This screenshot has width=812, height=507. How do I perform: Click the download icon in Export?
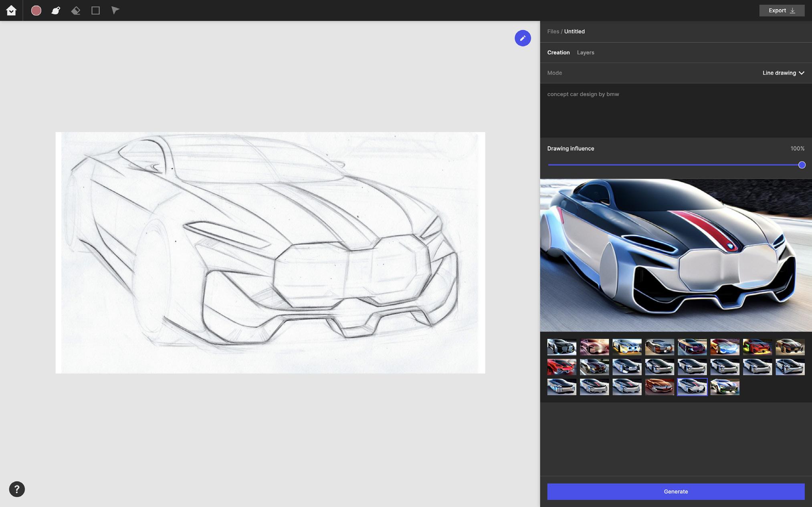pos(792,10)
